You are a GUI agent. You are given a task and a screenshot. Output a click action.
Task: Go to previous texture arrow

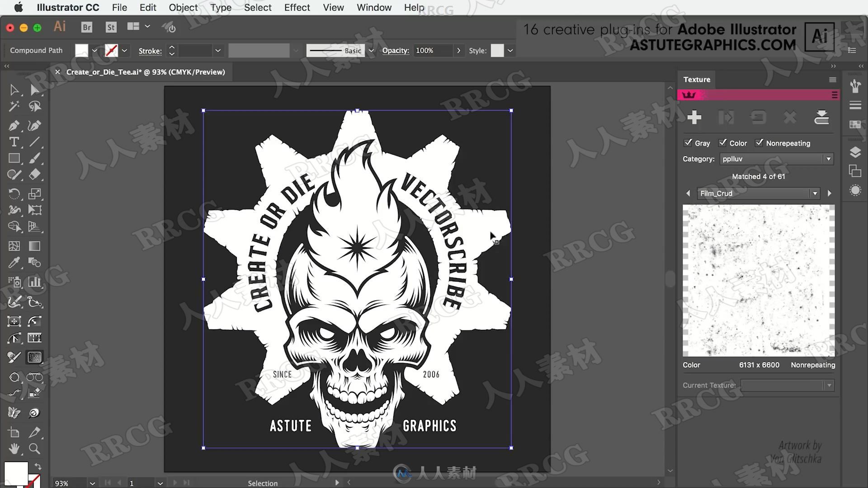pos(688,193)
